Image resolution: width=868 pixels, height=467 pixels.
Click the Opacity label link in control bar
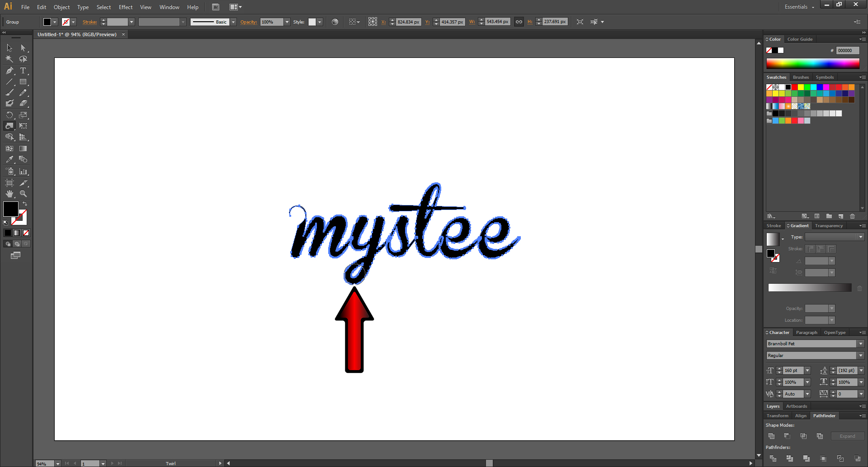[x=248, y=22]
